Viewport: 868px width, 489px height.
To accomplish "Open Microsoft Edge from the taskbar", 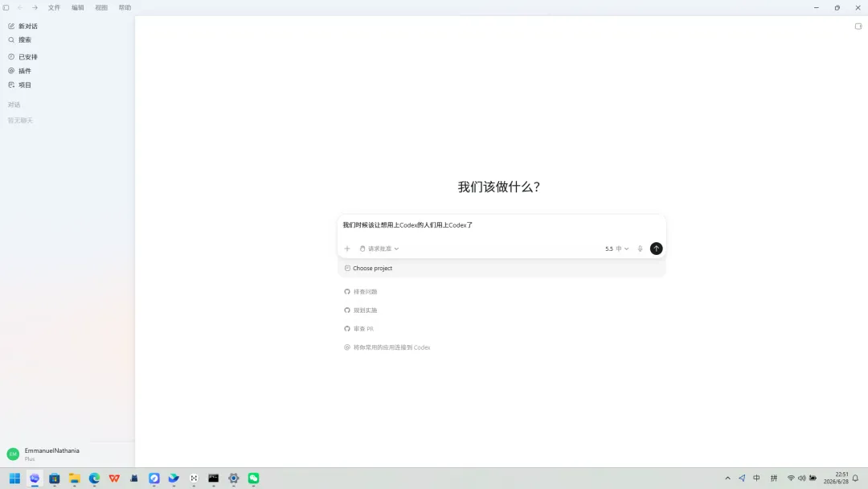I will coord(94,478).
